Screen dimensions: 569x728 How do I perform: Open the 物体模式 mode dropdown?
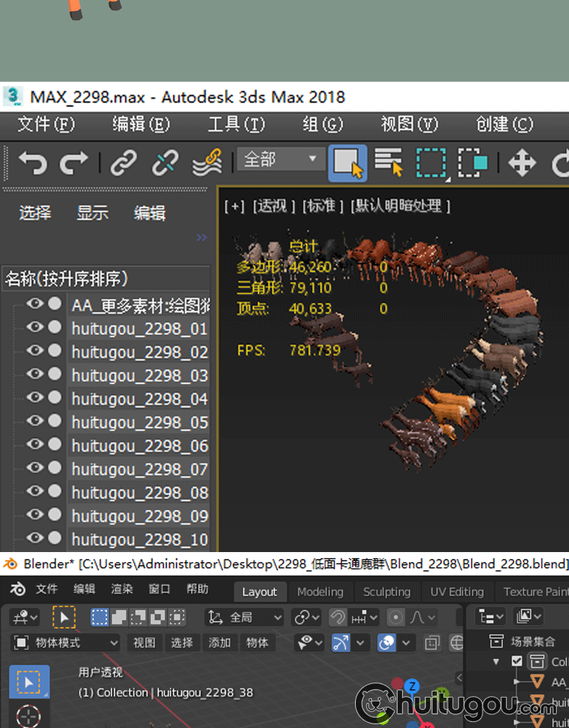(x=65, y=643)
